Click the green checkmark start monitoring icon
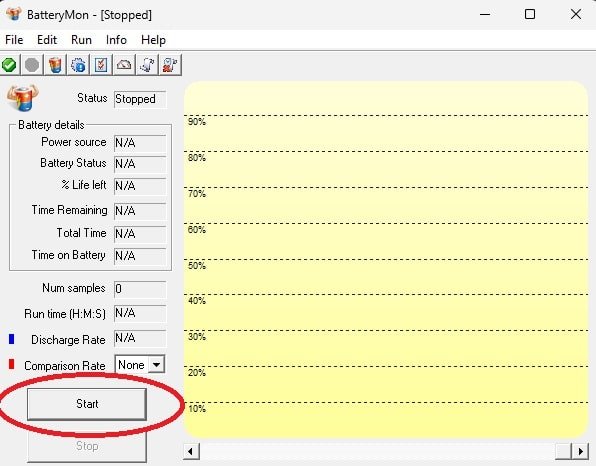Screen dimensions: 596x466 [10, 65]
